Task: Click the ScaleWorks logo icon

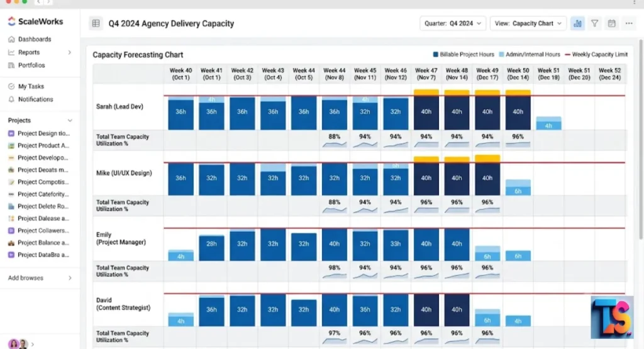Action: coord(11,21)
